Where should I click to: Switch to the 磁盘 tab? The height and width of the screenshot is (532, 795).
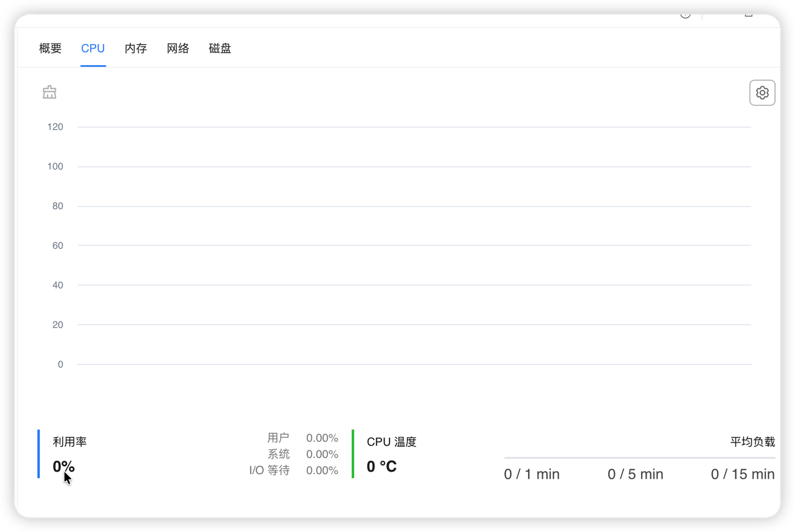pyautogui.click(x=220, y=48)
